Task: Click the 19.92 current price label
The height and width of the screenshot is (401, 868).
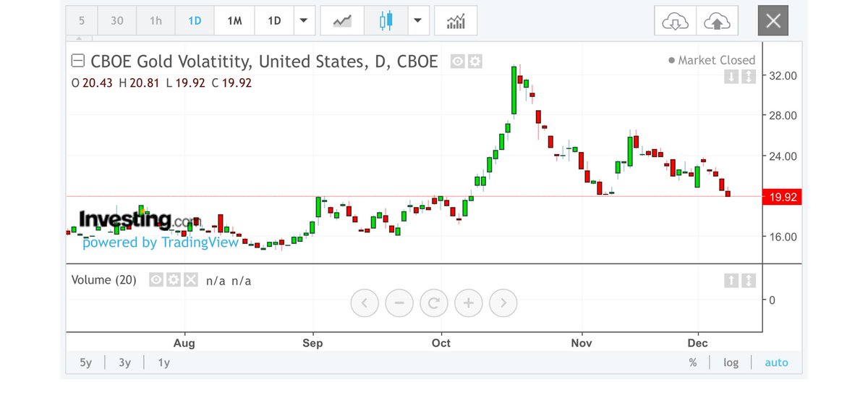Action: (x=782, y=197)
